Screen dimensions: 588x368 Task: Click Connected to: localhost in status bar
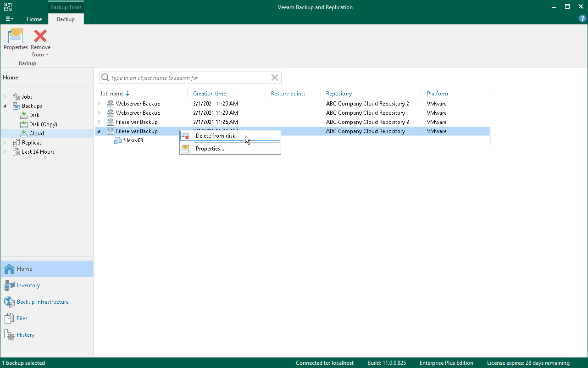pyautogui.click(x=325, y=363)
